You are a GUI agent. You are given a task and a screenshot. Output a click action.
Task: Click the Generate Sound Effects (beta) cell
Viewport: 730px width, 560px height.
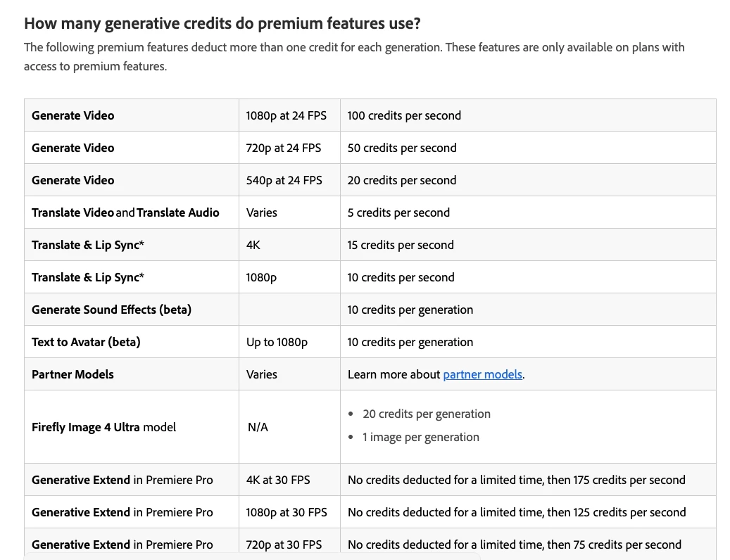[x=111, y=310]
